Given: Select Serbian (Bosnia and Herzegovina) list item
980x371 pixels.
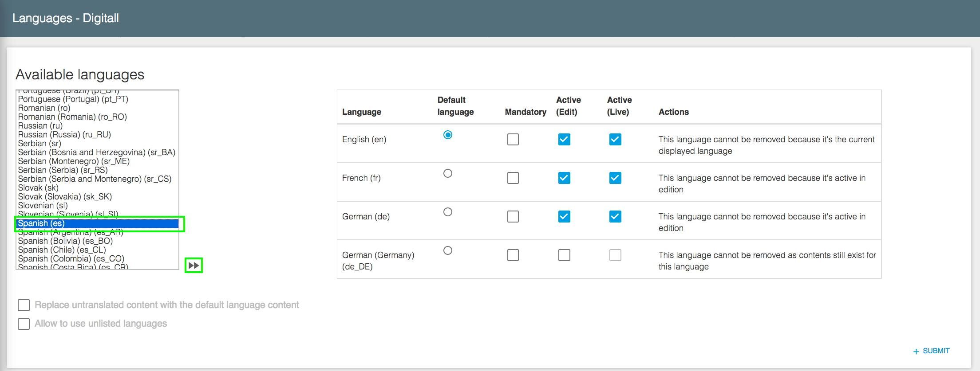Looking at the screenshot, I should (98, 152).
